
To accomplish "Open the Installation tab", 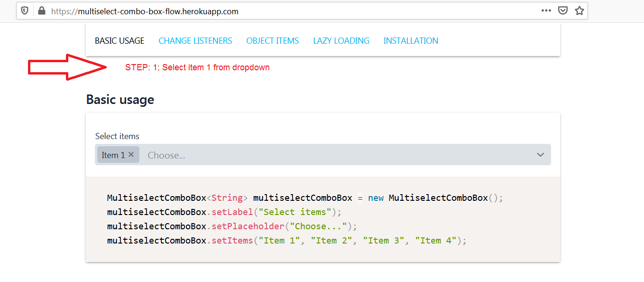I will coord(411,41).
